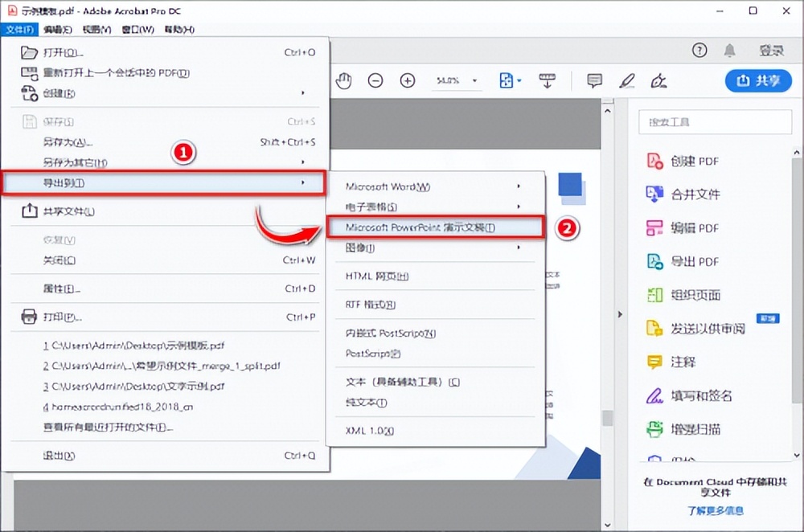
Task: Open the page display options dropdown
Action: coord(510,80)
